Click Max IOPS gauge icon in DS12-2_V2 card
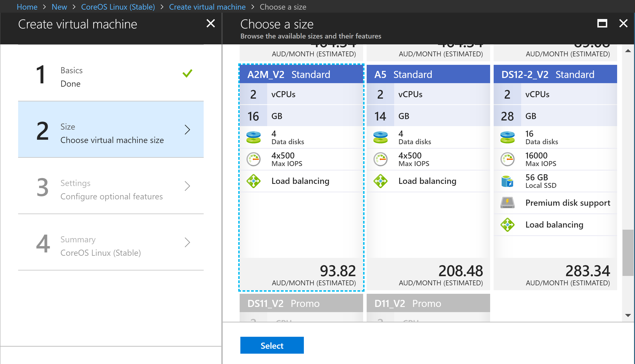635x364 pixels. point(507,159)
